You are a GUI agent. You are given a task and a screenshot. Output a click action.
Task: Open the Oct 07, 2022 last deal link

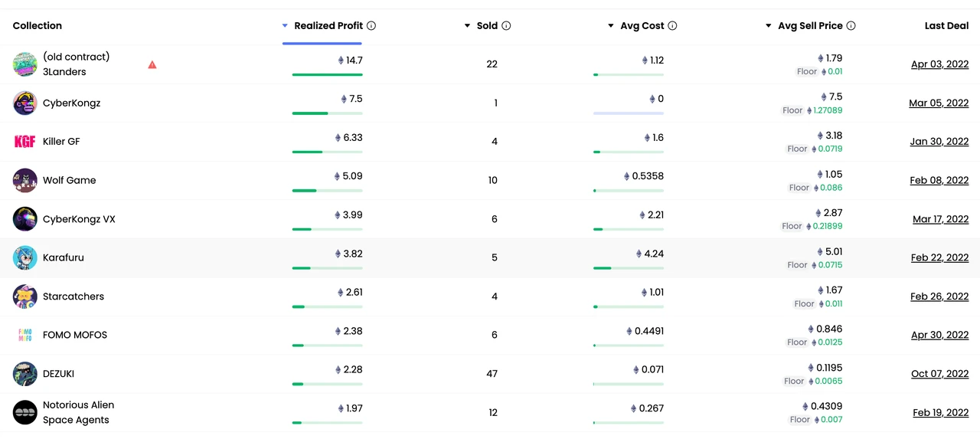point(939,374)
